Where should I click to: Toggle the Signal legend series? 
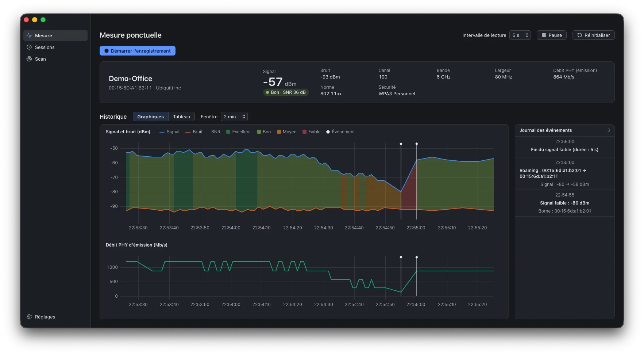[x=169, y=132]
